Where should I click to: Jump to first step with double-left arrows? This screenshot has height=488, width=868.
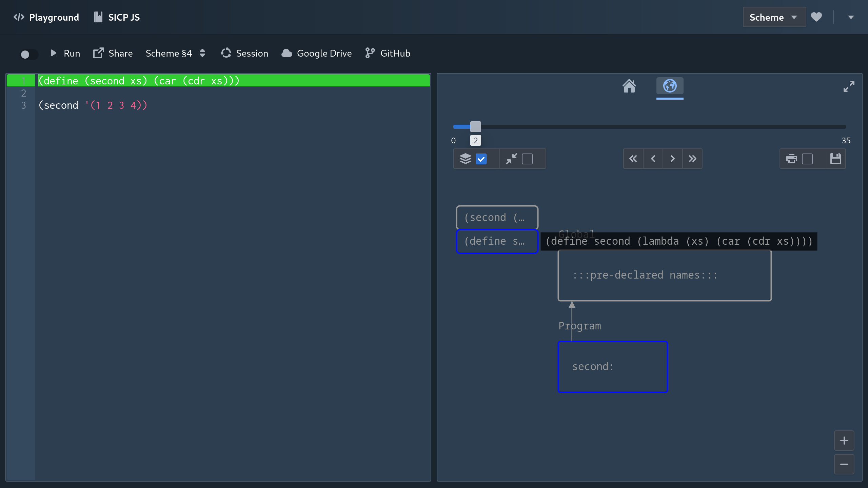pyautogui.click(x=633, y=159)
